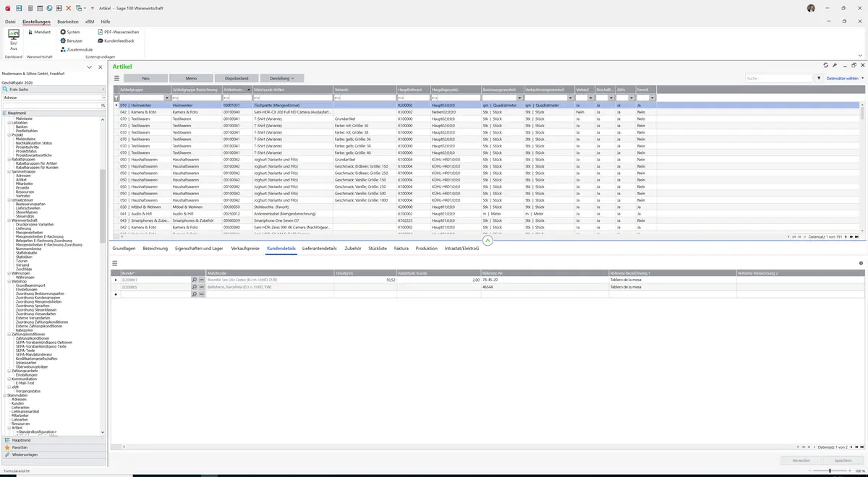868x477 pixels.
Task: Collapse the navigation panel with the chevron
Action: (89, 67)
